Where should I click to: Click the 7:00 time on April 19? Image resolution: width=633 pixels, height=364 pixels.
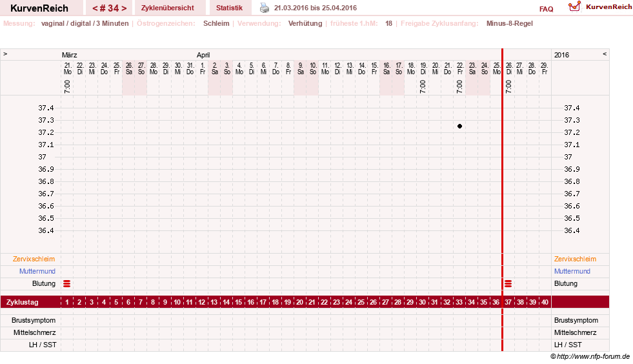(423, 86)
